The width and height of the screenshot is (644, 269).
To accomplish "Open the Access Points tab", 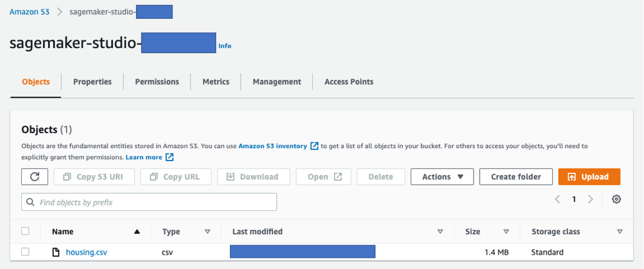I will point(349,82).
